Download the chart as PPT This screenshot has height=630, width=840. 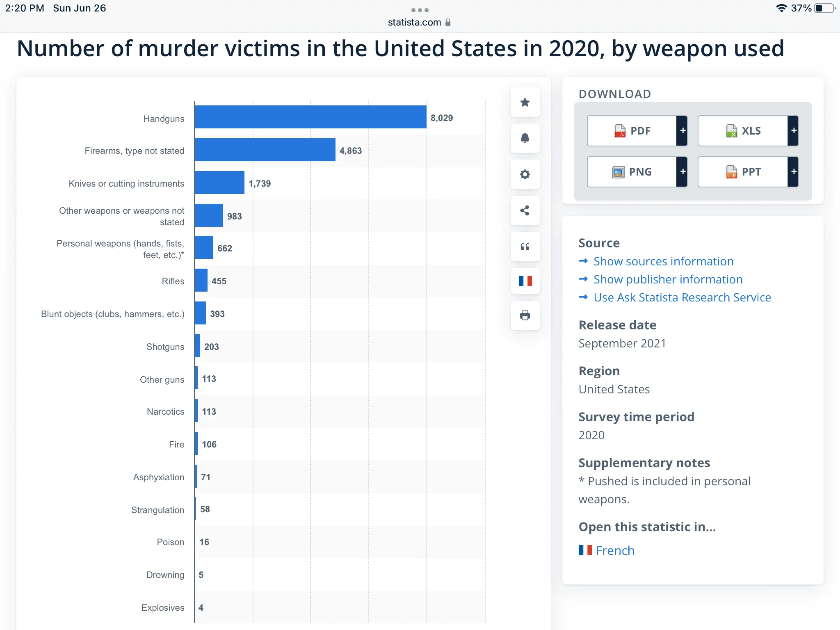pyautogui.click(x=743, y=172)
